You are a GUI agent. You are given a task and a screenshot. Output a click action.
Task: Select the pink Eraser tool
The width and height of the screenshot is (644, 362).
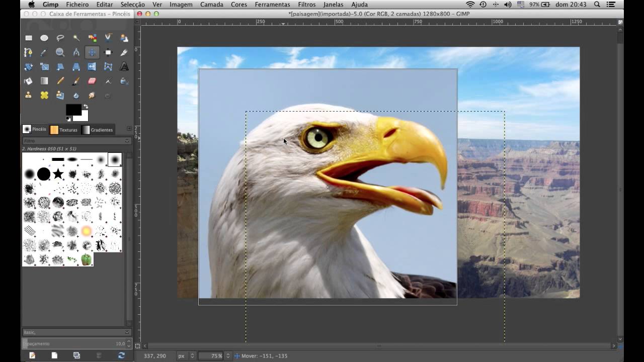(92, 81)
